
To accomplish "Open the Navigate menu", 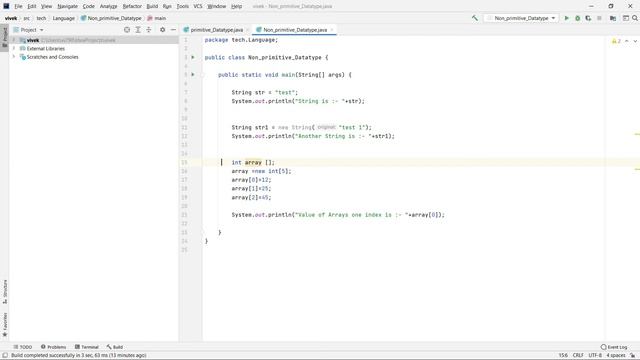I will [67, 6].
